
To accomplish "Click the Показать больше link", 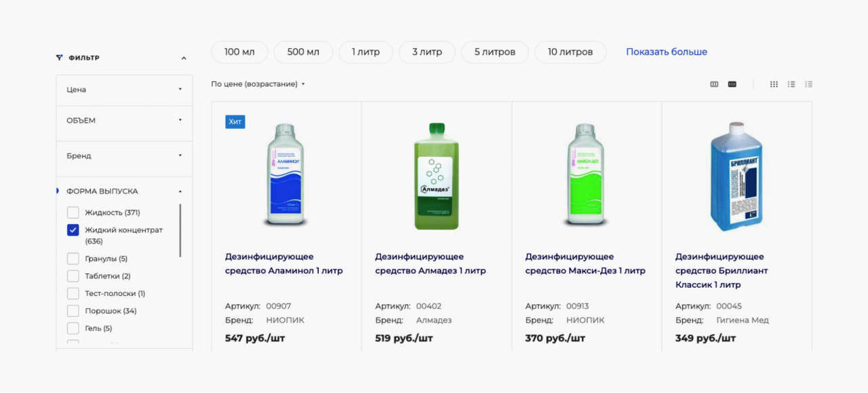I will 666,52.
